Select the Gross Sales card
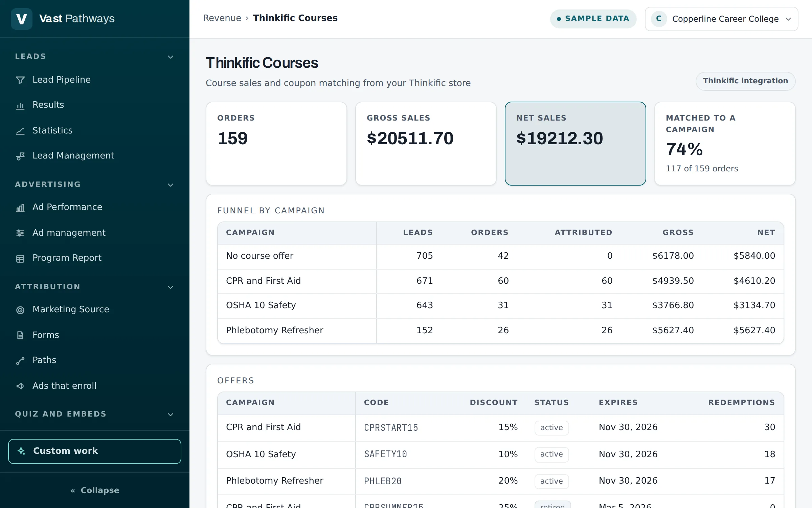812x508 pixels. [x=426, y=144]
